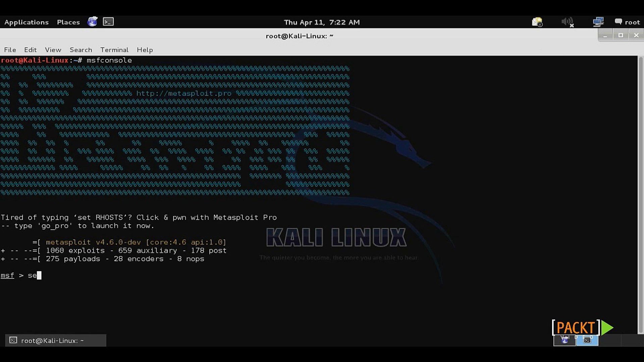Open the Terminal launcher icon in panel
Screen dimensions: 644x362
click(108, 22)
